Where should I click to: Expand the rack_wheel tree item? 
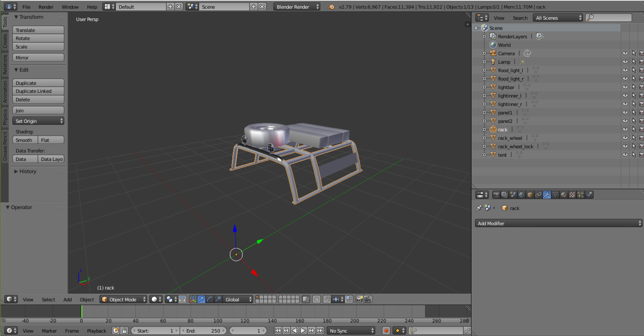[x=484, y=138]
